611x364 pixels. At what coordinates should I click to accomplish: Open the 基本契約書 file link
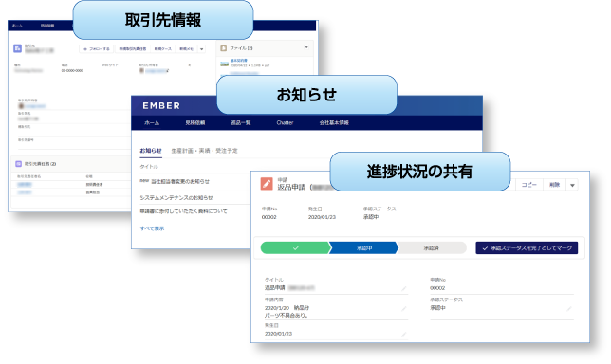tap(239, 61)
